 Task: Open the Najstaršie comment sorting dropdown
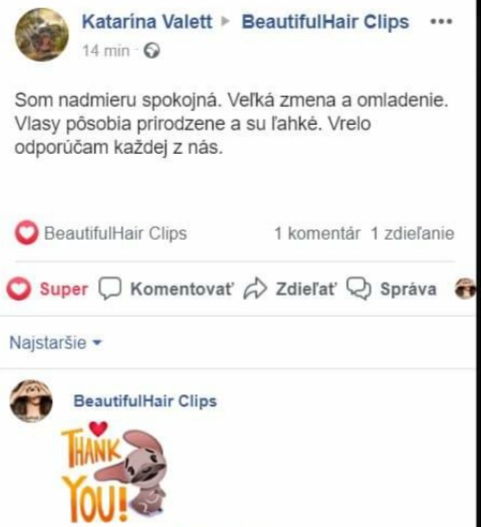55,343
